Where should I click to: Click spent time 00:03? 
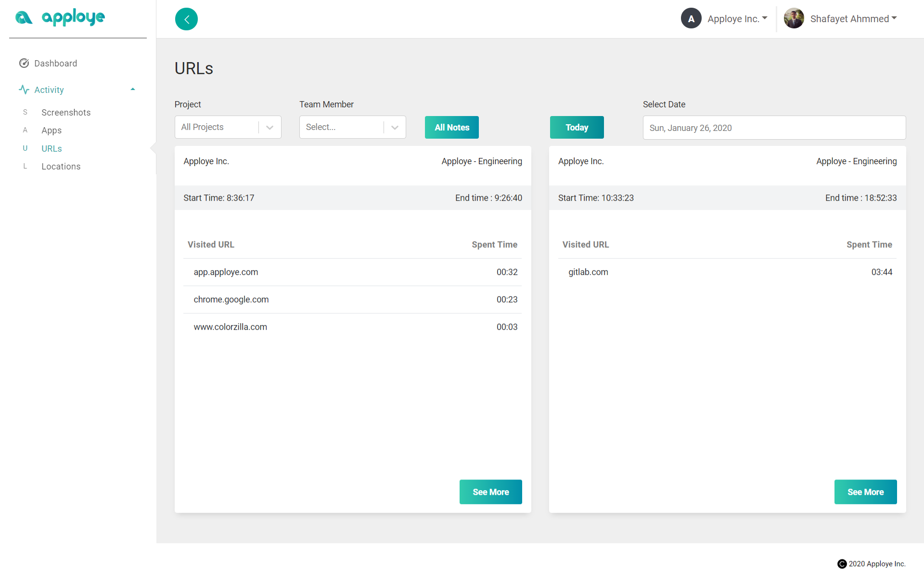507,327
